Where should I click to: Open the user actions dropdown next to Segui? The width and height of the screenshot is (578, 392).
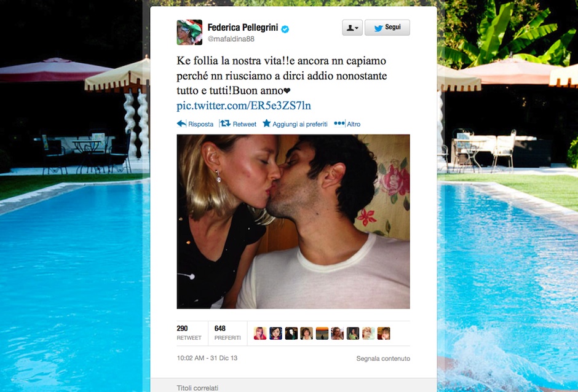(x=352, y=28)
